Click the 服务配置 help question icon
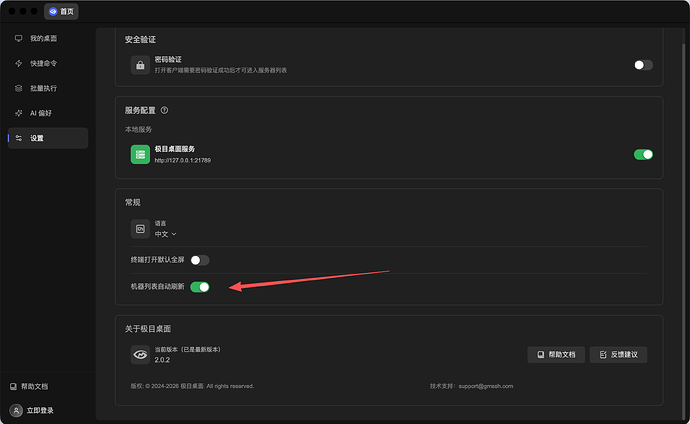Viewport: 690px width, 424px height. 164,110
